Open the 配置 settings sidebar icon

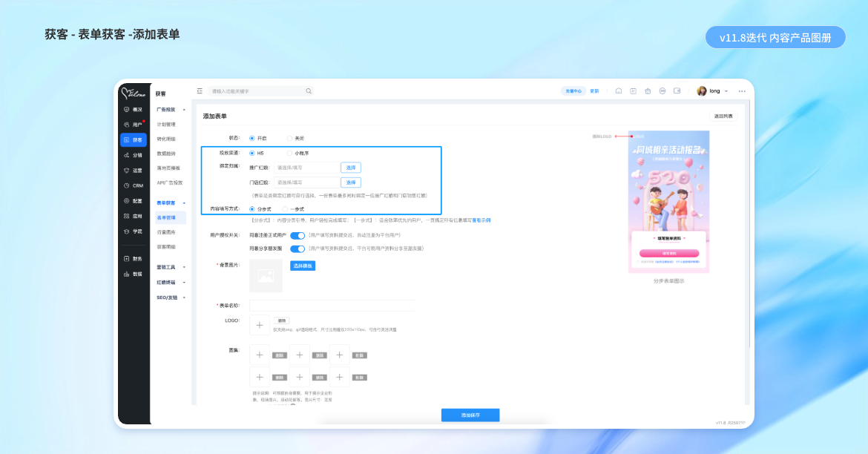(x=127, y=201)
